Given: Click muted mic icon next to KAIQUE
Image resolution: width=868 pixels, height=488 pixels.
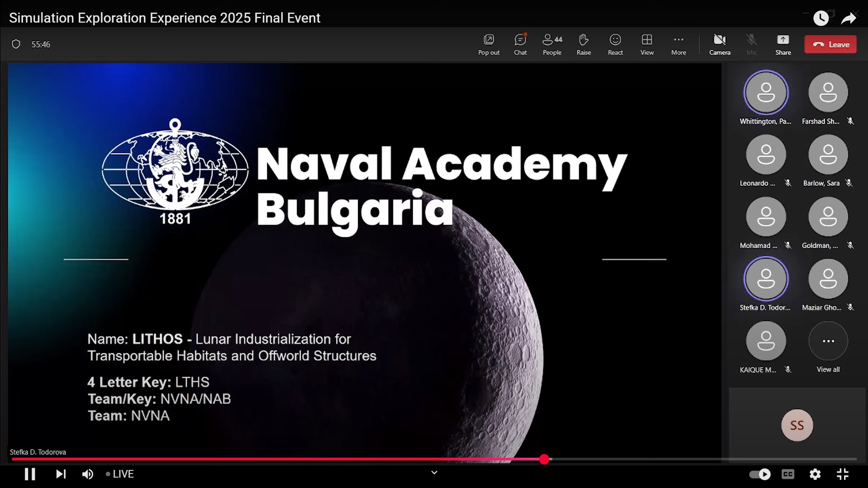Looking at the screenshot, I should pyautogui.click(x=788, y=370).
